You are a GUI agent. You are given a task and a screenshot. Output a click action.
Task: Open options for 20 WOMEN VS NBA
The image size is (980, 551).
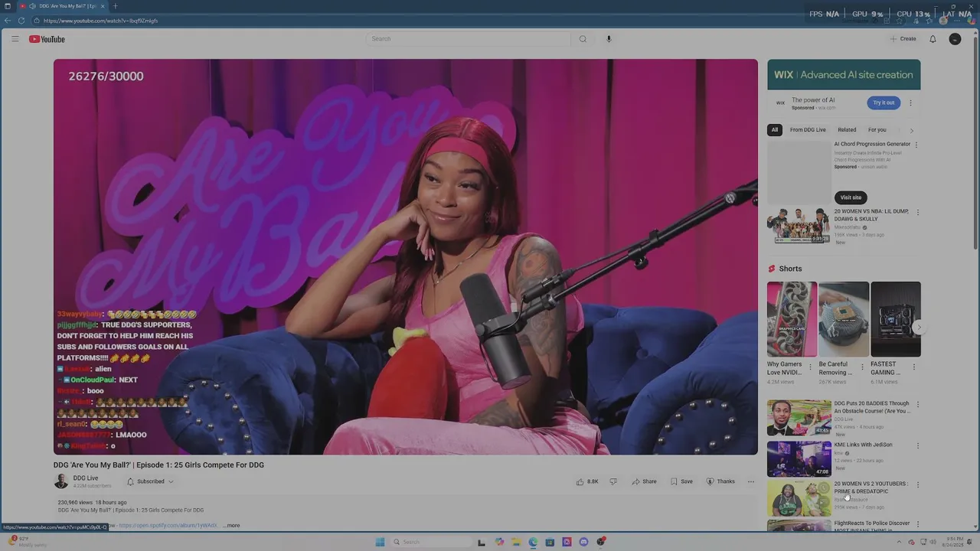tap(918, 213)
